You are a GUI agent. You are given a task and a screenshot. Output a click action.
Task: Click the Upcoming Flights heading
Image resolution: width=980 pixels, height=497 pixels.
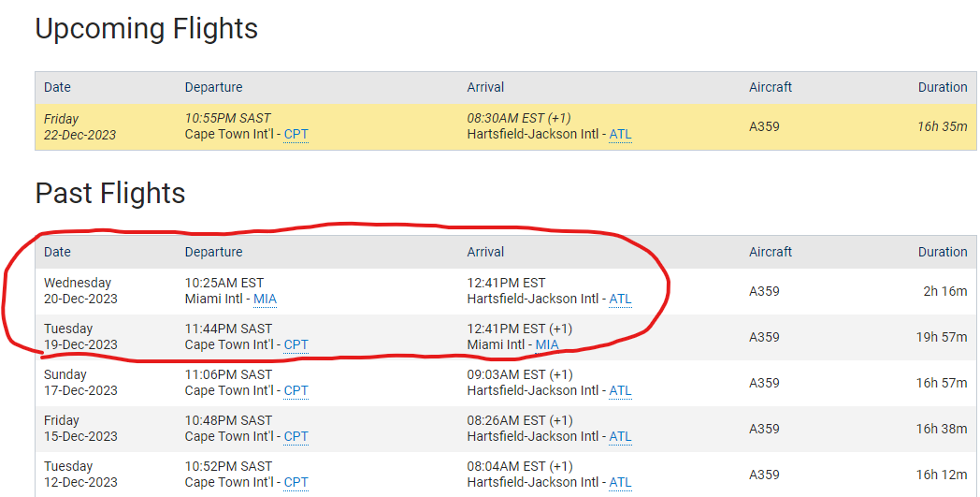click(146, 29)
